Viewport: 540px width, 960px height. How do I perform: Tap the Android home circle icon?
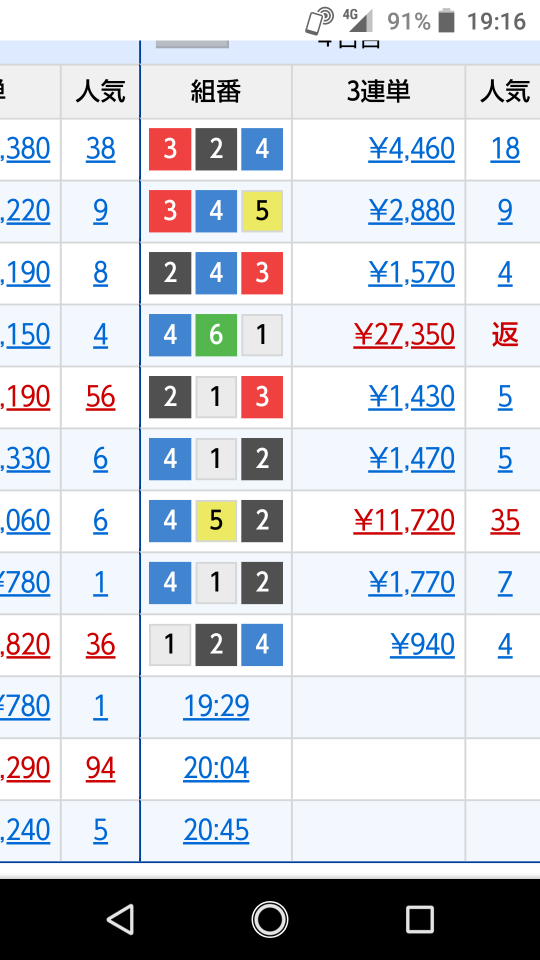269,919
